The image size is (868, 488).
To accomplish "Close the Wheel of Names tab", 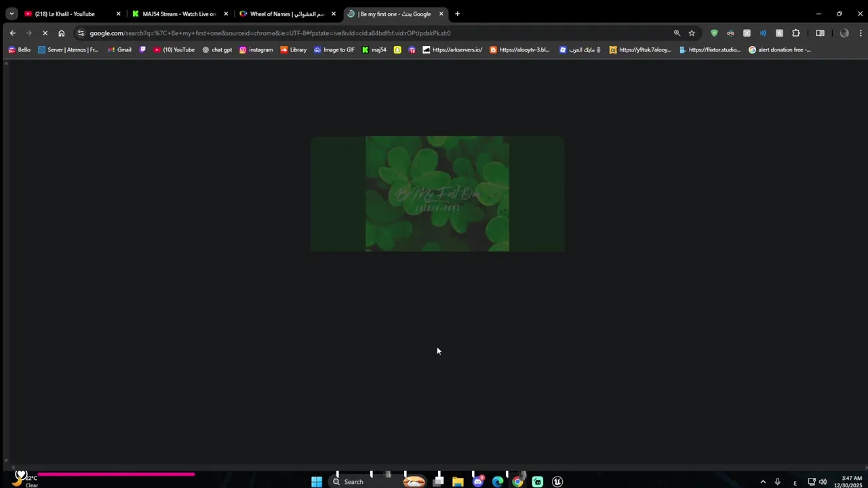I will tap(334, 14).
